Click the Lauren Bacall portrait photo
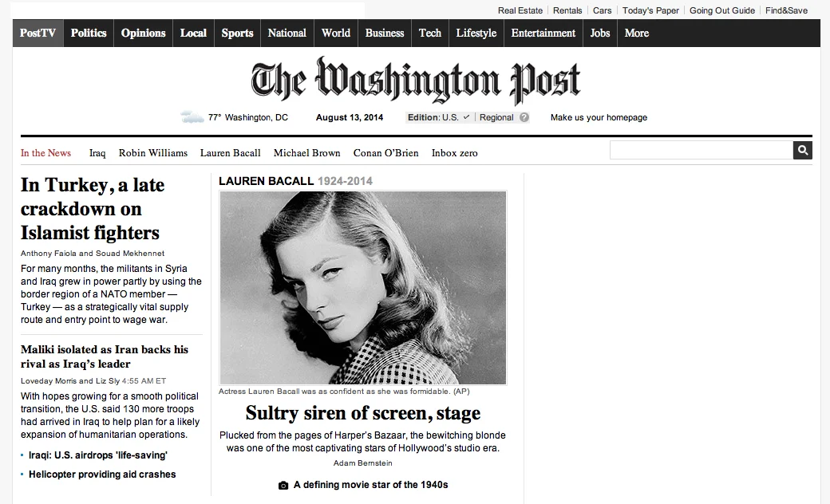Screen dimensions: 830x504 click(x=363, y=288)
